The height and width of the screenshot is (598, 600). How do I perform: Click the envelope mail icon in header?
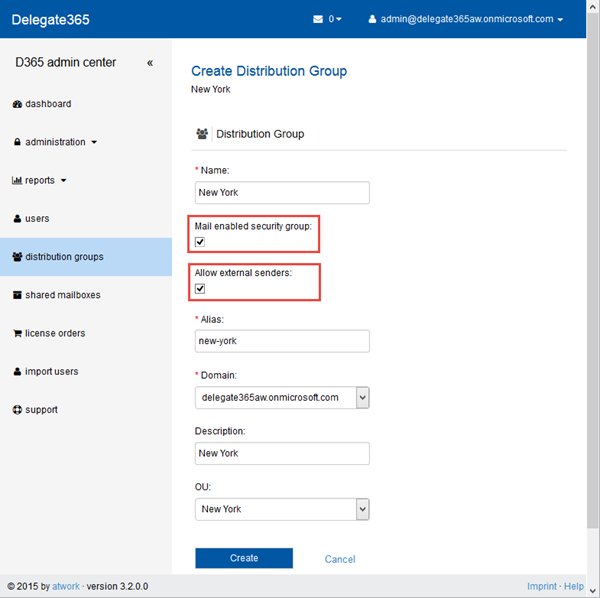click(x=318, y=19)
